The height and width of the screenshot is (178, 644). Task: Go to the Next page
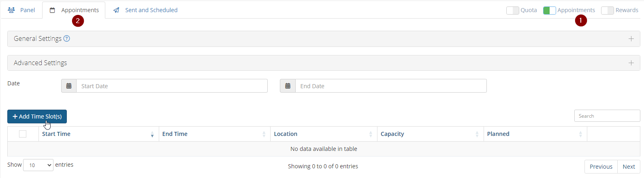pyautogui.click(x=629, y=167)
